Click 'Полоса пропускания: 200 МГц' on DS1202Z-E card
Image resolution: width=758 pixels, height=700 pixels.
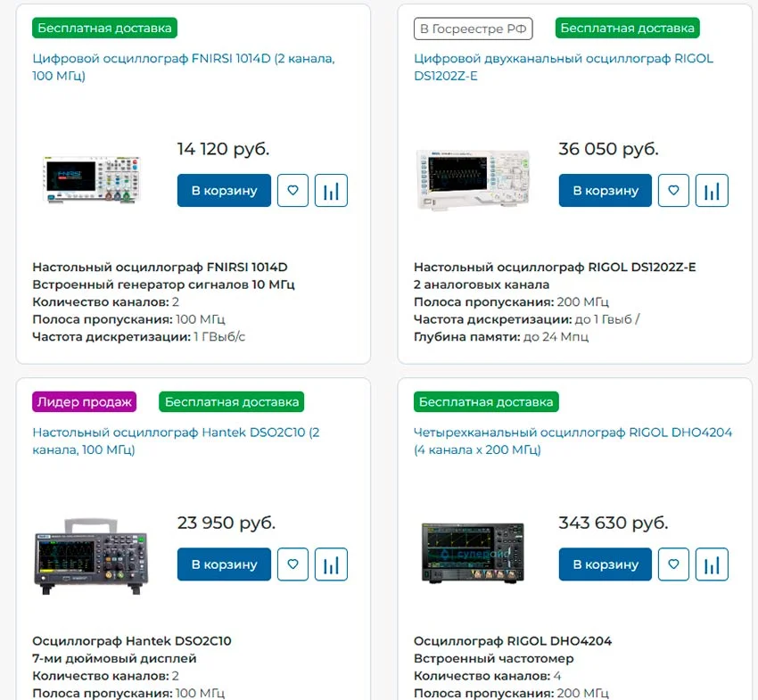click(x=512, y=301)
